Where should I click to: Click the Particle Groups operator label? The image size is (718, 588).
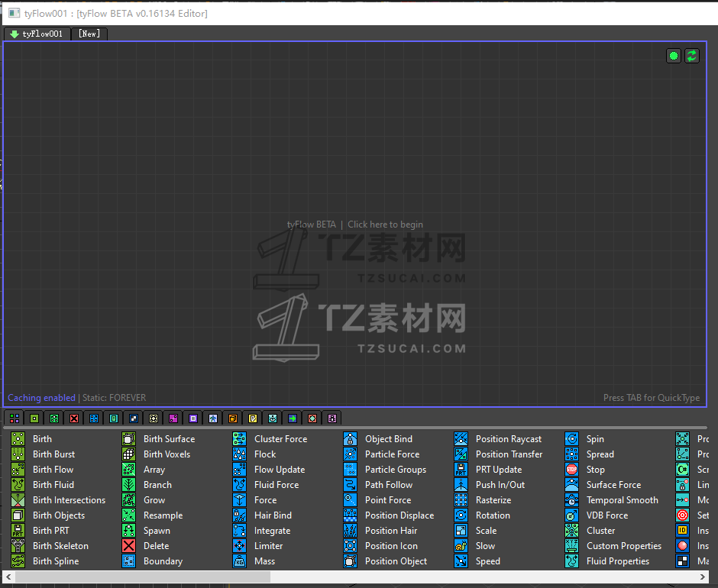(396, 470)
